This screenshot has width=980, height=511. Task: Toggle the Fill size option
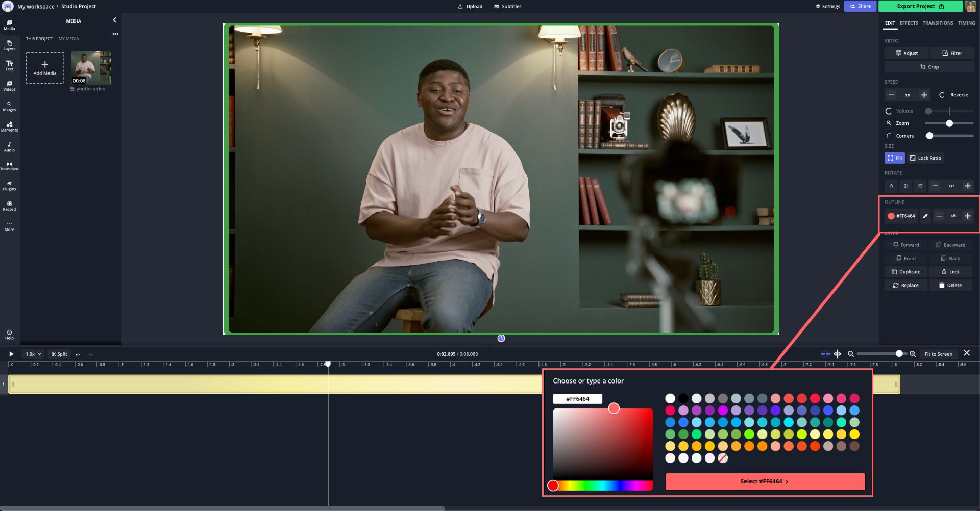pyautogui.click(x=894, y=158)
